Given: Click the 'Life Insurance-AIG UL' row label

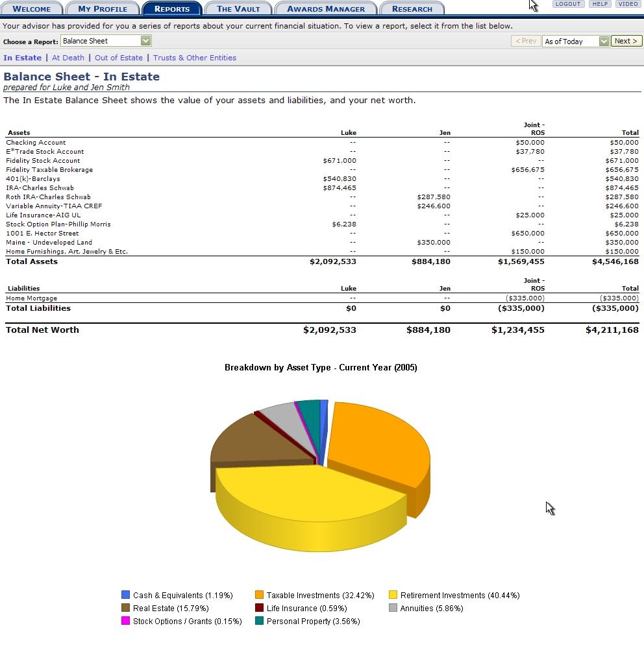Looking at the screenshot, I should point(43,215).
